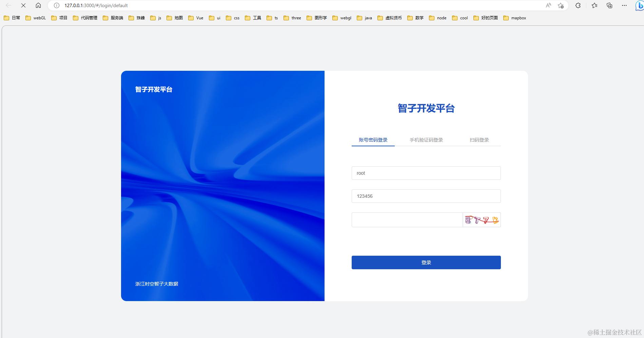Open the three bookmark folder
The height and width of the screenshot is (338, 644).
pyautogui.click(x=292, y=18)
